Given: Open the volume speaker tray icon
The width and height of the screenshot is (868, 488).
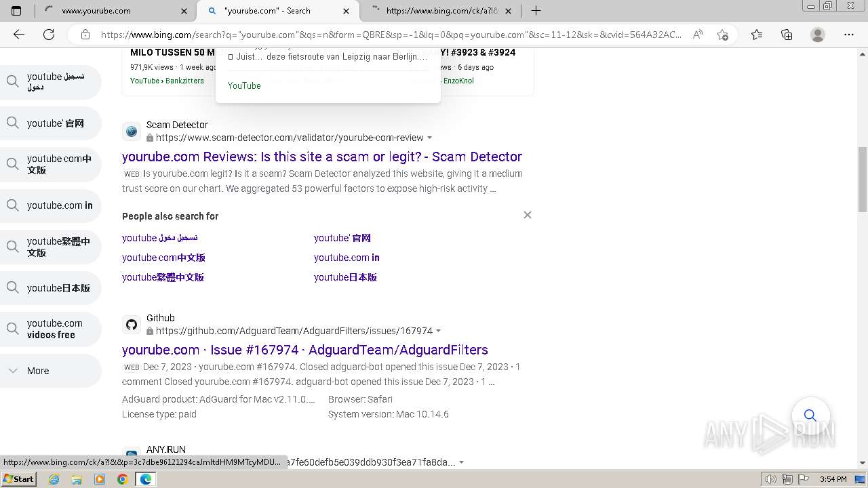Looking at the screenshot, I should click(771, 479).
